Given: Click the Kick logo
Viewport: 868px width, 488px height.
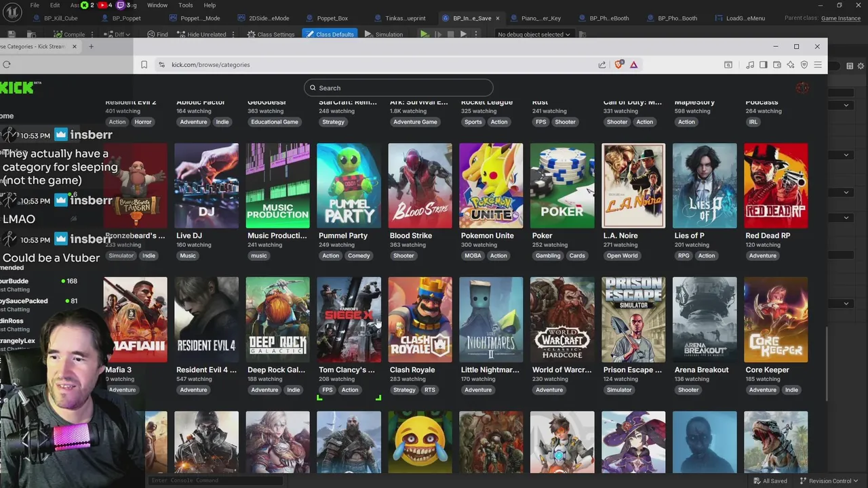Looking at the screenshot, I should coord(19,87).
